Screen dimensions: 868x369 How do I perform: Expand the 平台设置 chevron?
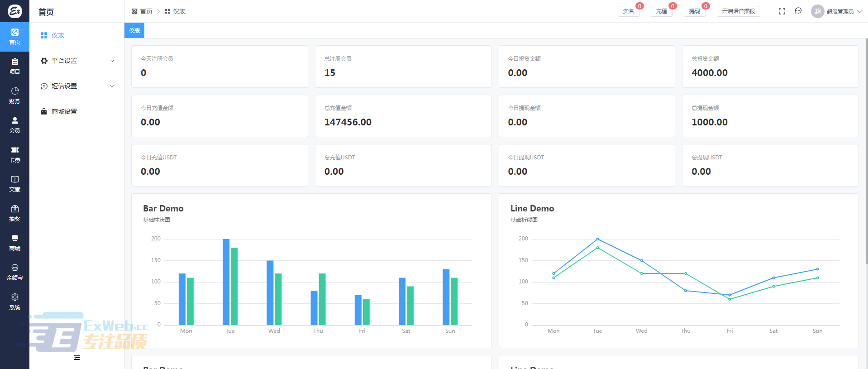[112, 61]
